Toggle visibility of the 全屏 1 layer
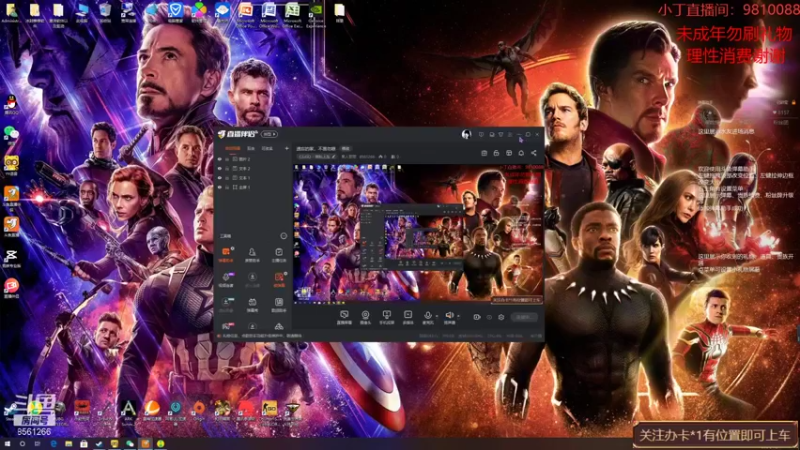The image size is (800, 450). tap(220, 187)
